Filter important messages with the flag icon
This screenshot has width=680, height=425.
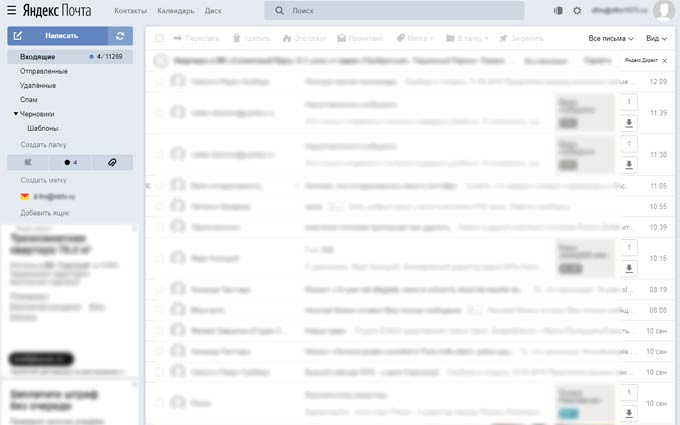click(x=28, y=161)
